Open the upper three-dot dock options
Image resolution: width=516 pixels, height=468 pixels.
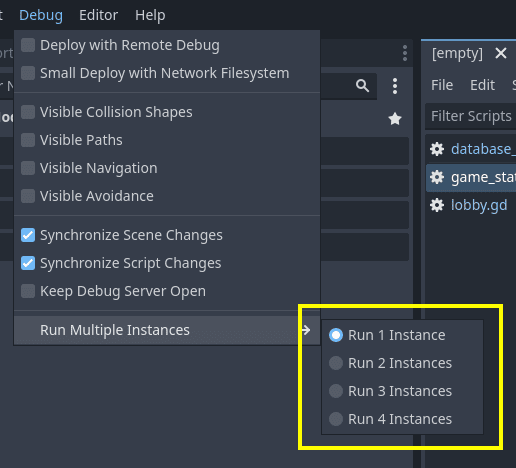[x=405, y=53]
